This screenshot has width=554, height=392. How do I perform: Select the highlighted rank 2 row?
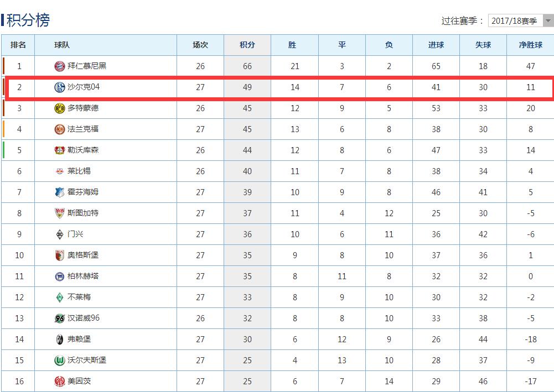coord(277,87)
